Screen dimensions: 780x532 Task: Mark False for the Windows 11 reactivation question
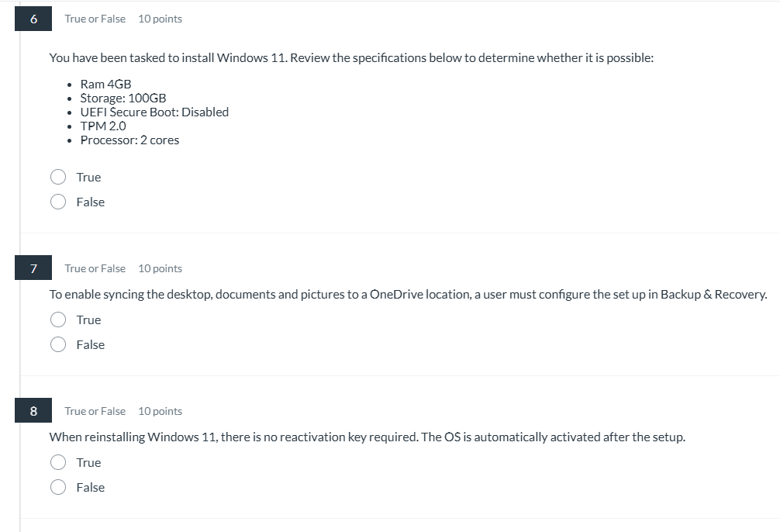(x=58, y=487)
